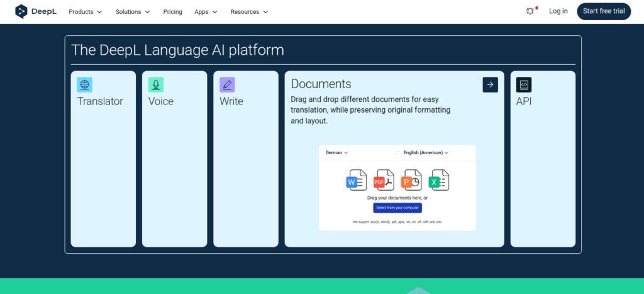Viewport: 644px width, 294px height.
Task: Click the 'Drag and drop different documents' description
Action: (x=370, y=111)
